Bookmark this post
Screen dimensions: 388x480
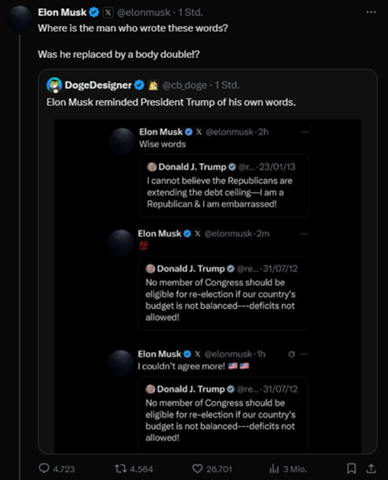coord(351,469)
